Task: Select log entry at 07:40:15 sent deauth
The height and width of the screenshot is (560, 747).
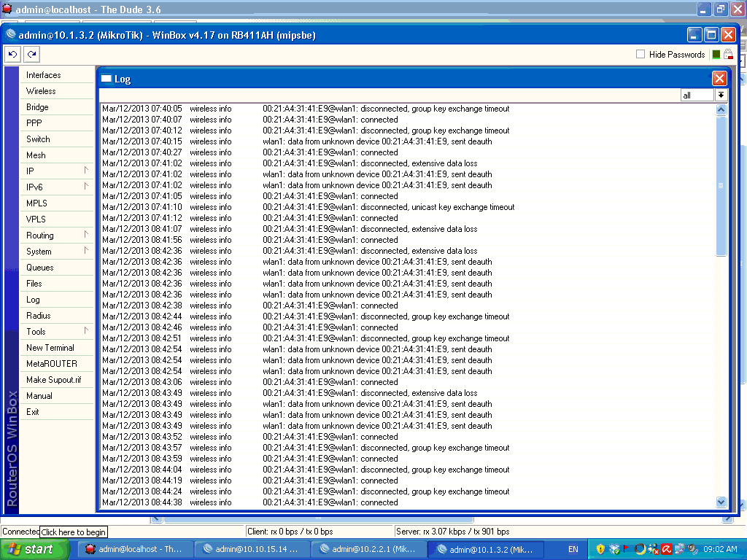Action: [407, 141]
